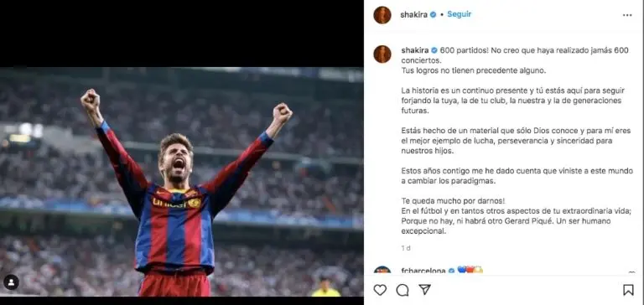
Task: Share post via paper plane icon
Action: (x=424, y=290)
